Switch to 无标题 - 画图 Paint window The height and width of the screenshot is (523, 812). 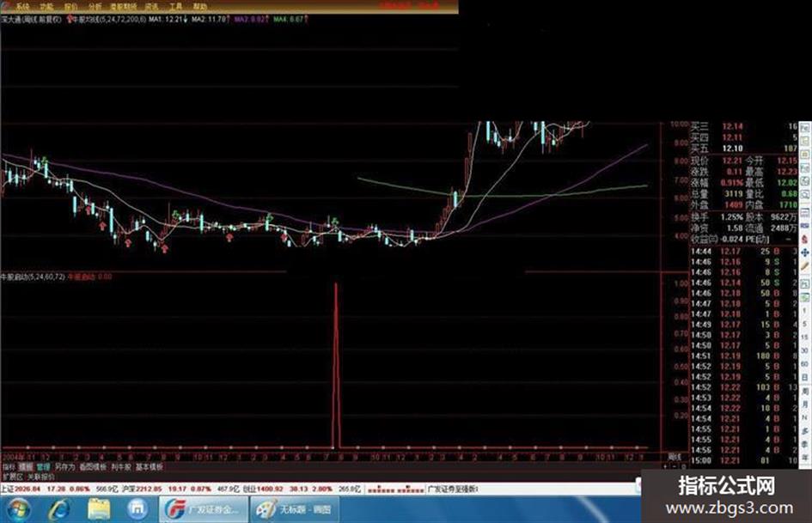coord(296,509)
